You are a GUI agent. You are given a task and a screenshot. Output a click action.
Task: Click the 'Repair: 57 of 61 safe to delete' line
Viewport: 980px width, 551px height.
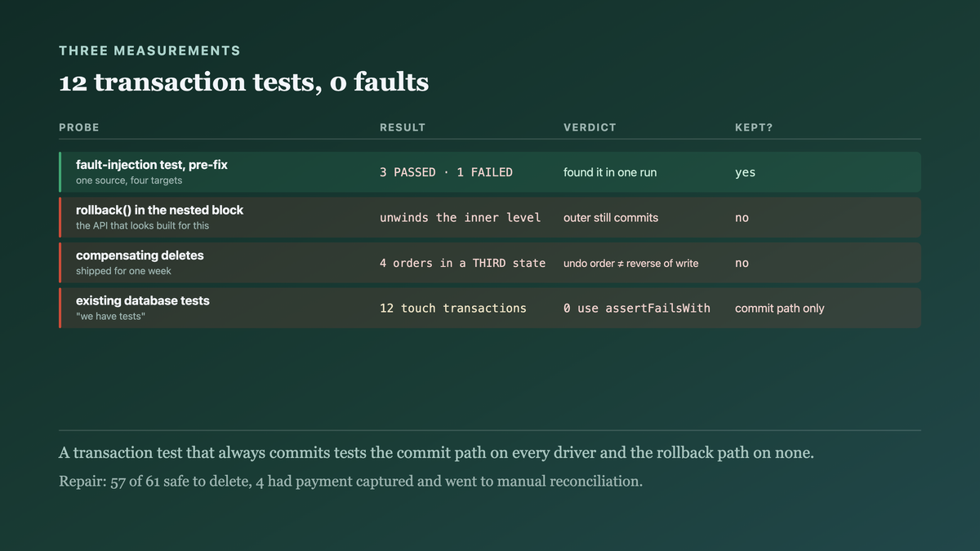coord(350,482)
